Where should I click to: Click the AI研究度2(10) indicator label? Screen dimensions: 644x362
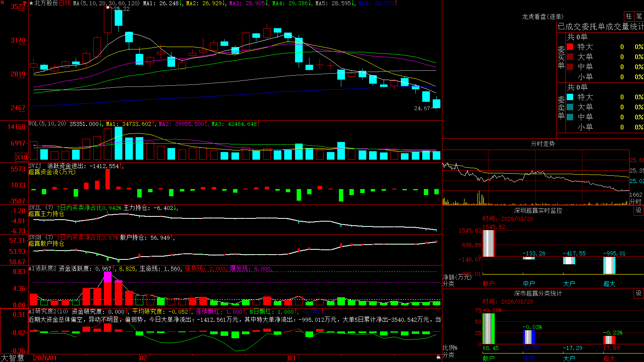coord(48,311)
